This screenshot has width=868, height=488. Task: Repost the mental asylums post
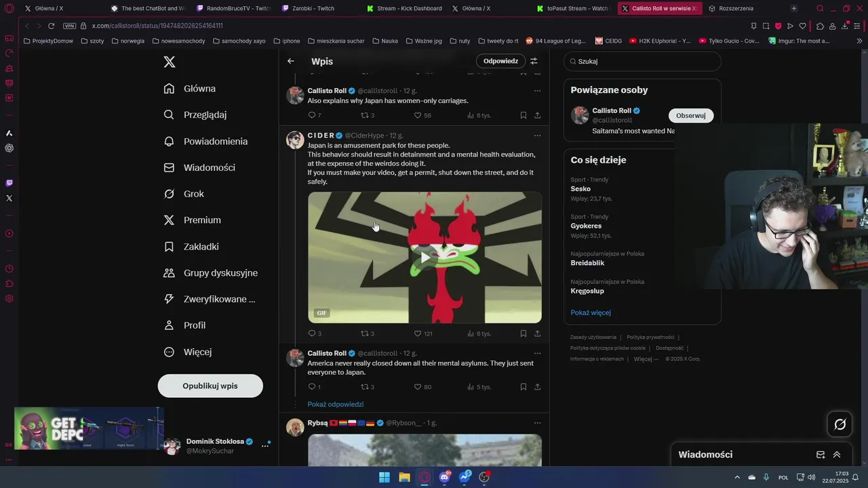click(365, 387)
